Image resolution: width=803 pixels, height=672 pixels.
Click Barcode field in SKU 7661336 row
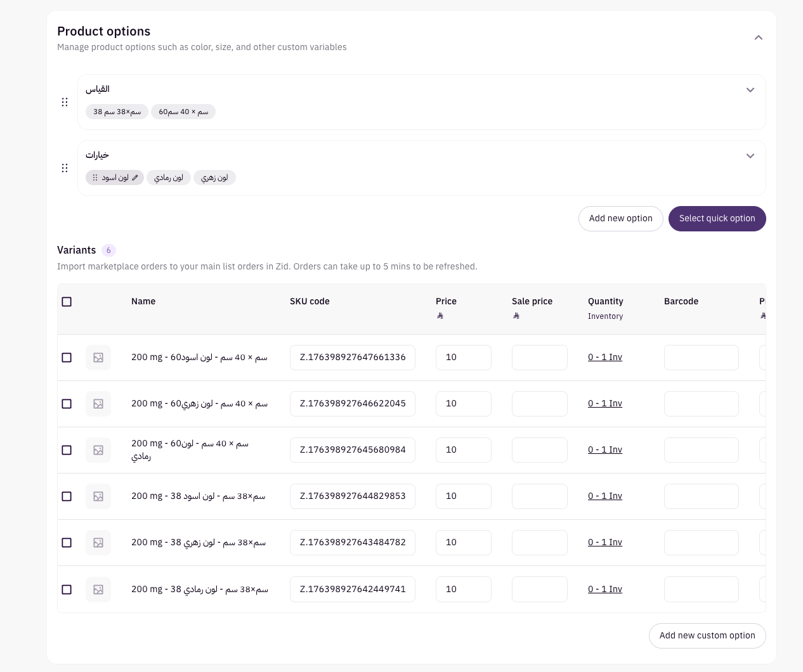[702, 358]
